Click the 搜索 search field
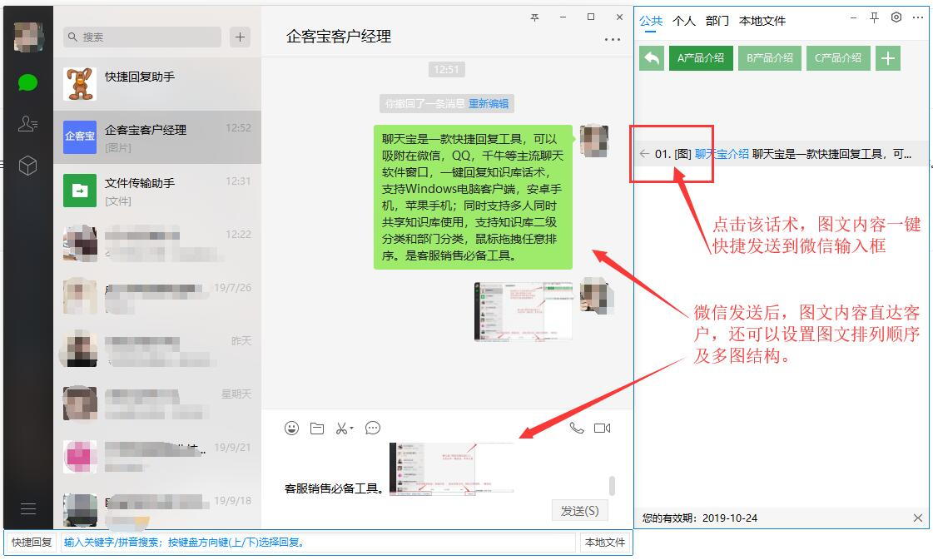The image size is (933, 560). (142, 37)
